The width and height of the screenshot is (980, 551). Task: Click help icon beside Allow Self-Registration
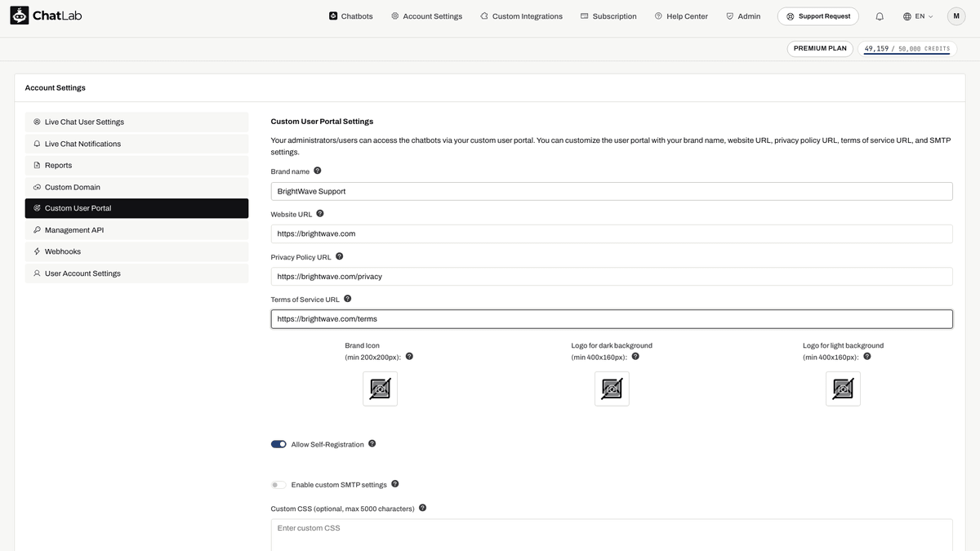pos(372,443)
